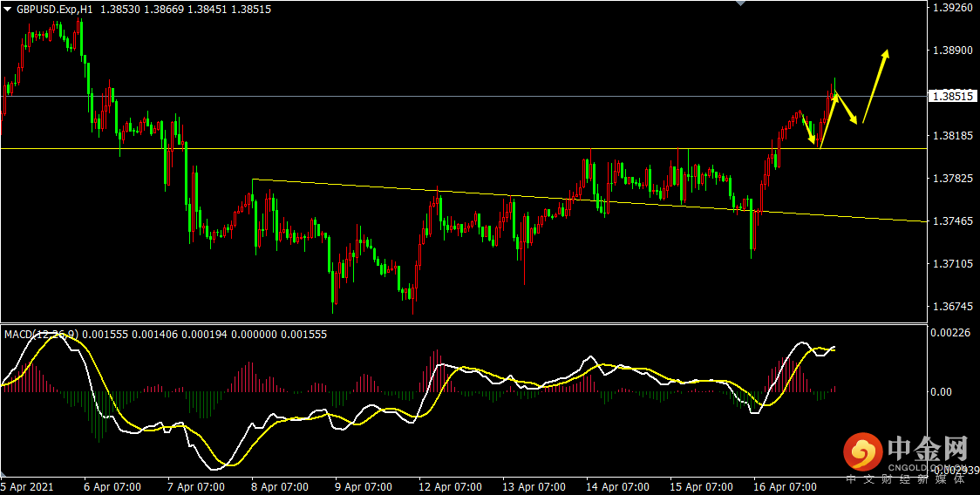Click the gray chart shift marker at top
980x495 pixels.
741,3
